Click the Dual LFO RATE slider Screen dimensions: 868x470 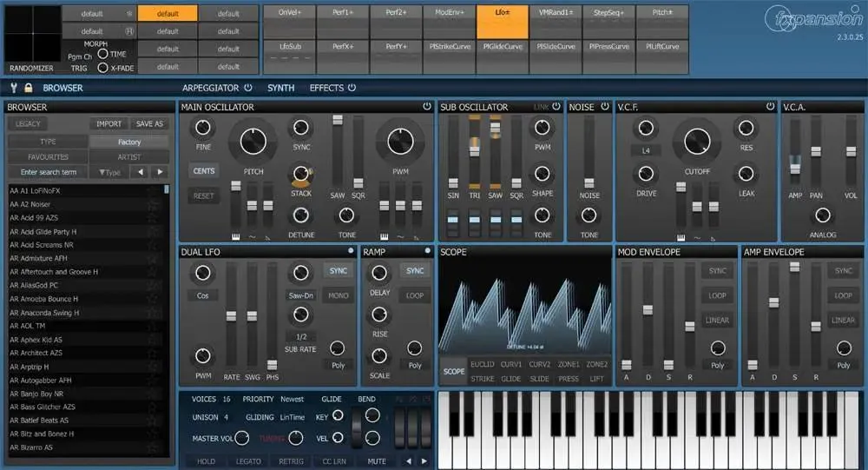[x=231, y=316]
